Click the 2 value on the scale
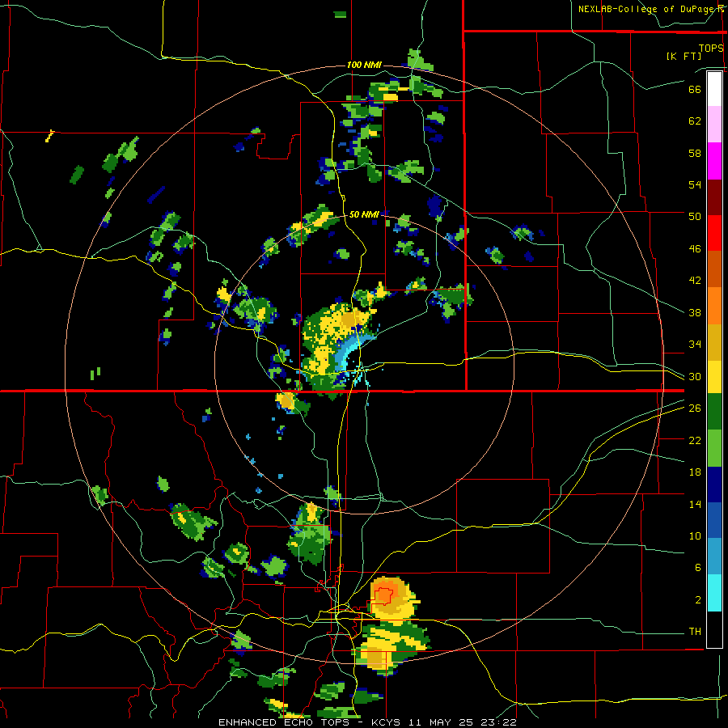The width and height of the screenshot is (728, 728). point(697,600)
